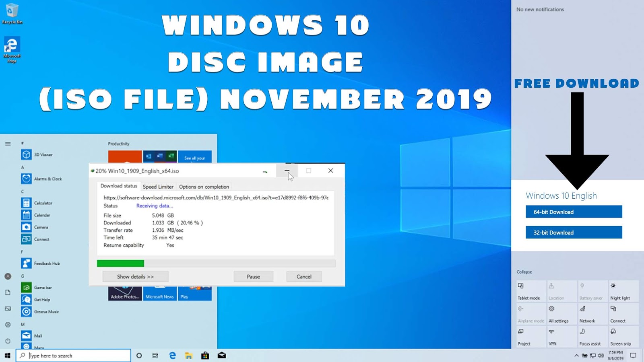Open Get Help app
This screenshot has width=644, height=362.
tap(36, 299)
